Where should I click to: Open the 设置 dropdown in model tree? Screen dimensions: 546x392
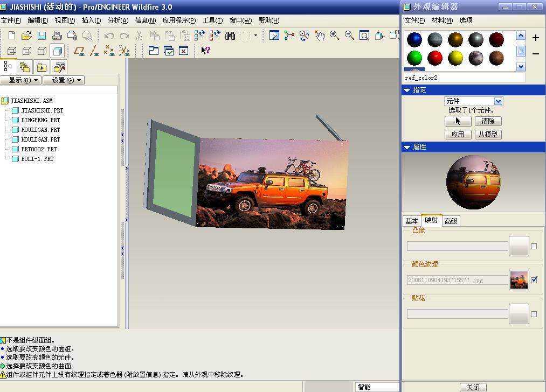[x=64, y=80]
